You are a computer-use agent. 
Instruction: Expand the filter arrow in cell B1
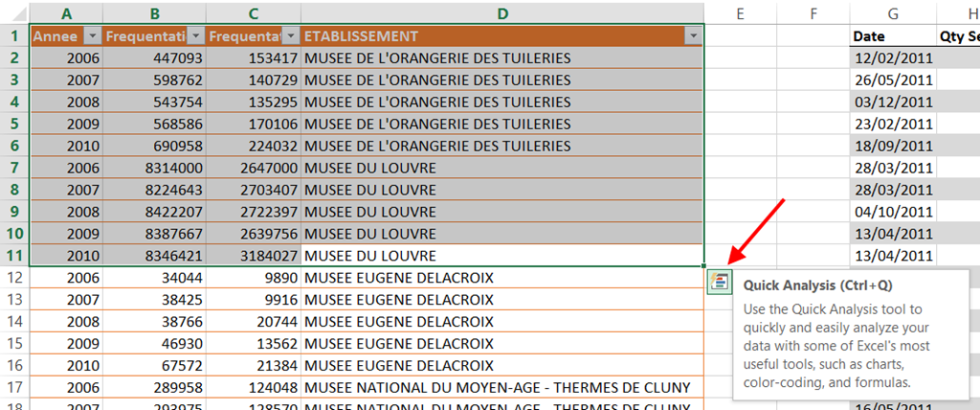tap(194, 36)
